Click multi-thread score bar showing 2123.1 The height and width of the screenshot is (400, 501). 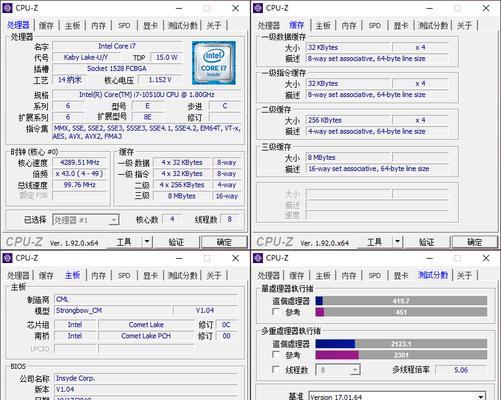coord(401,343)
